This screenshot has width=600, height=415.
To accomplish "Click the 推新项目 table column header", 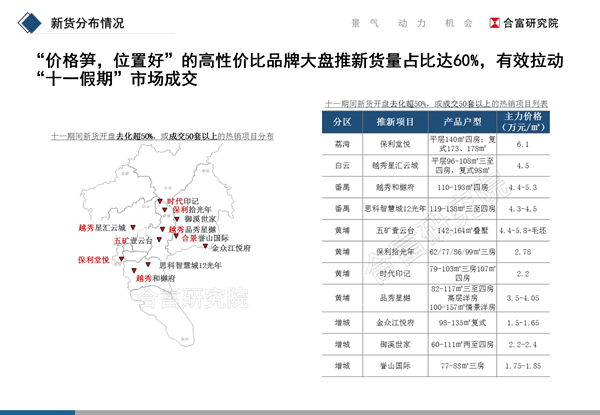I will click(395, 122).
